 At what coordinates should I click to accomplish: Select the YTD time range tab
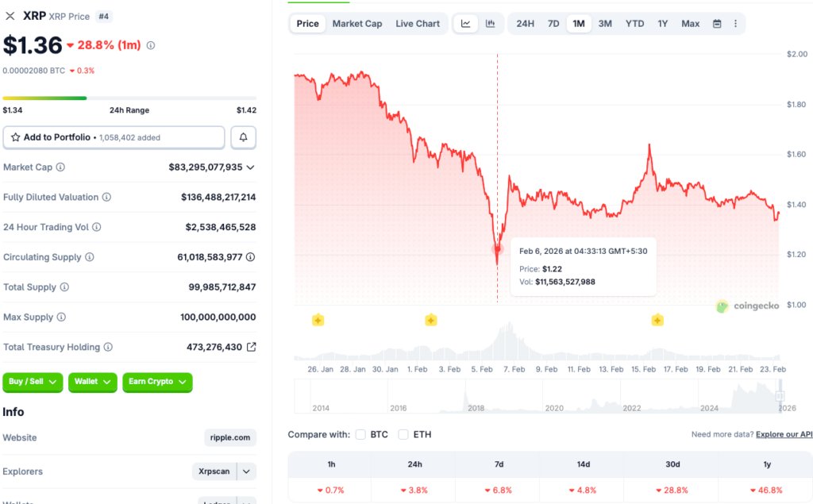tap(634, 23)
